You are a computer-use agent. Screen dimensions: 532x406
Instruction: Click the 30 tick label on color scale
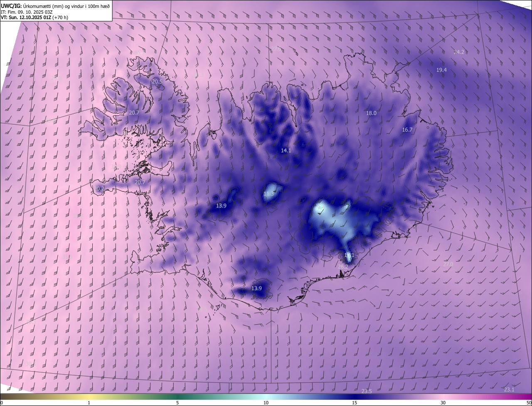443,403
